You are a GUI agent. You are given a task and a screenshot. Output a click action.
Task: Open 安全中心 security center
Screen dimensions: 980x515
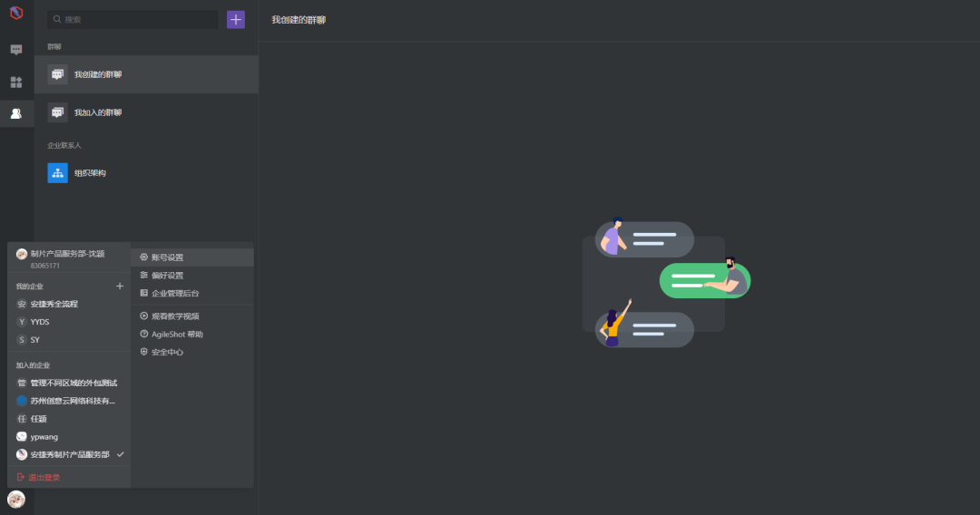click(167, 352)
